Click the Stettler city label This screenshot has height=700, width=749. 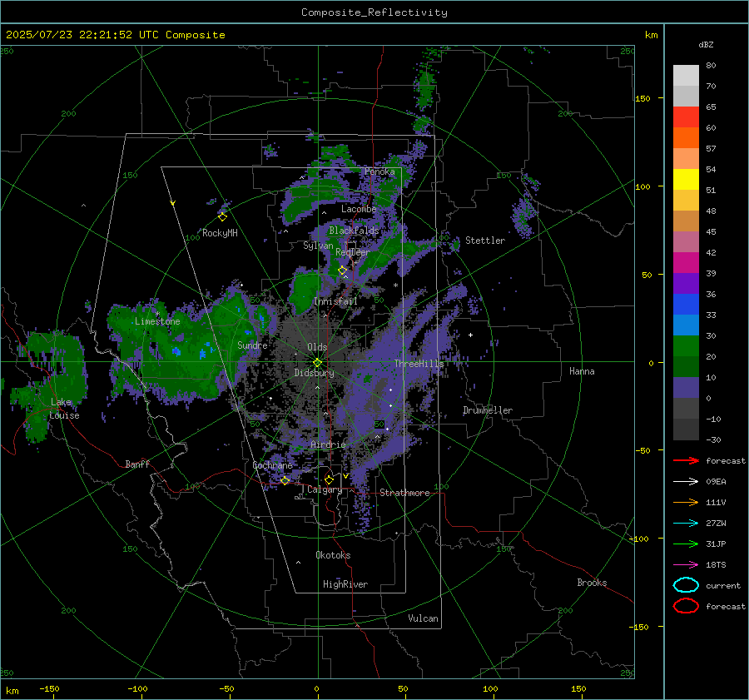[485, 241]
